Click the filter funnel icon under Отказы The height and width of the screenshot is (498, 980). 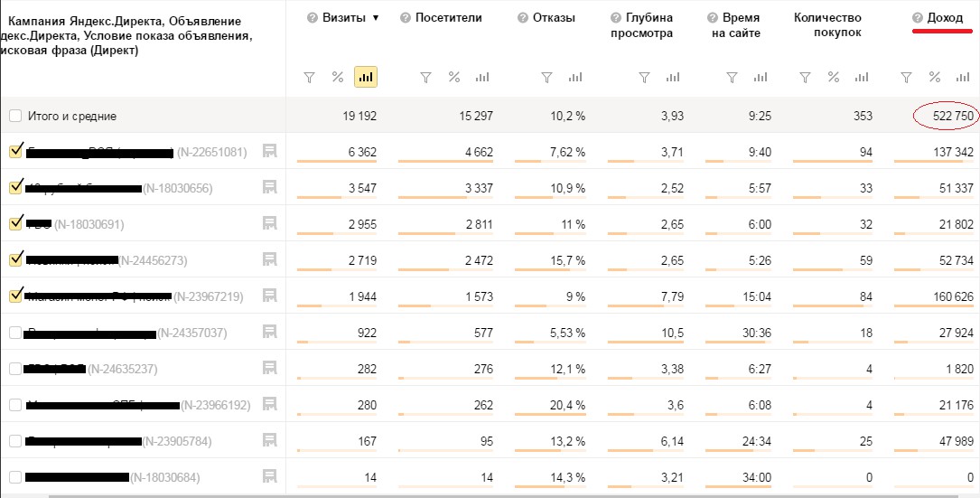tap(546, 78)
